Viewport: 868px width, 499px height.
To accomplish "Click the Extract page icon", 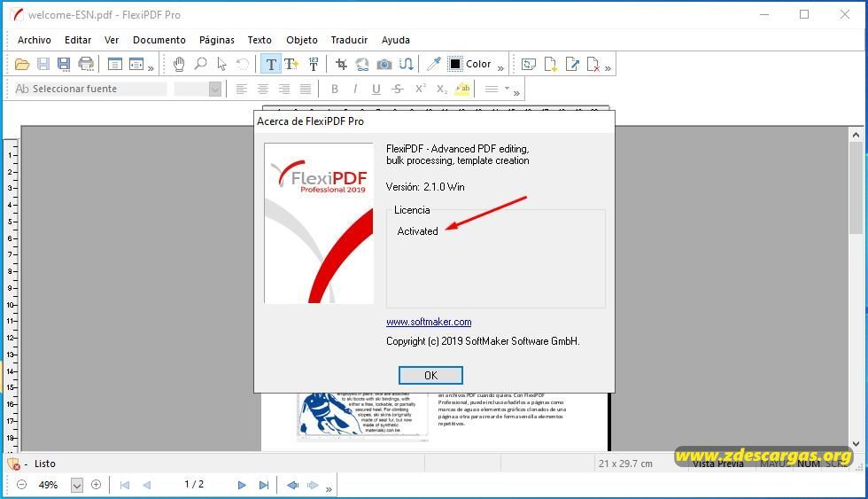I will click(572, 64).
